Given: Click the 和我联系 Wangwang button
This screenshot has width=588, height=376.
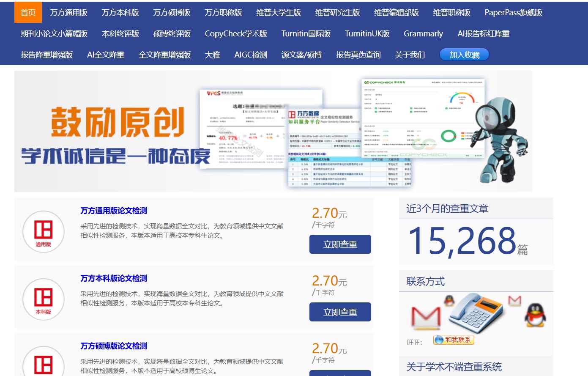Looking at the screenshot, I should [x=454, y=340].
